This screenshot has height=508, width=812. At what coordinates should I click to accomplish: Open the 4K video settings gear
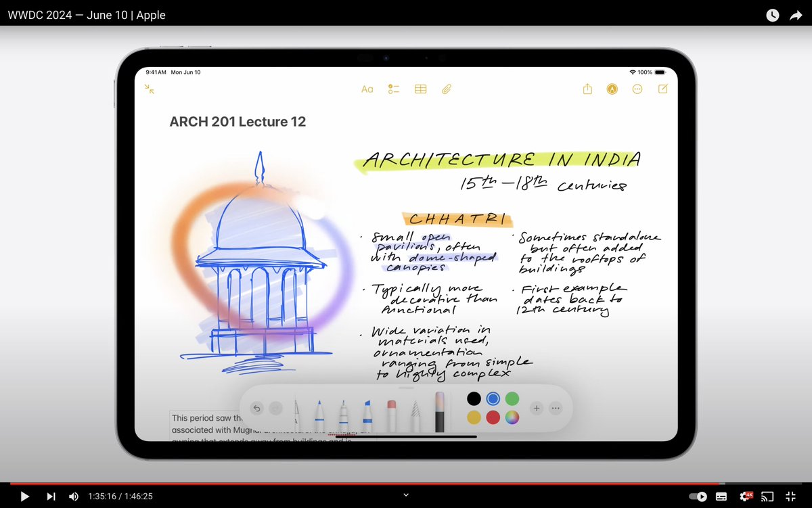click(747, 496)
